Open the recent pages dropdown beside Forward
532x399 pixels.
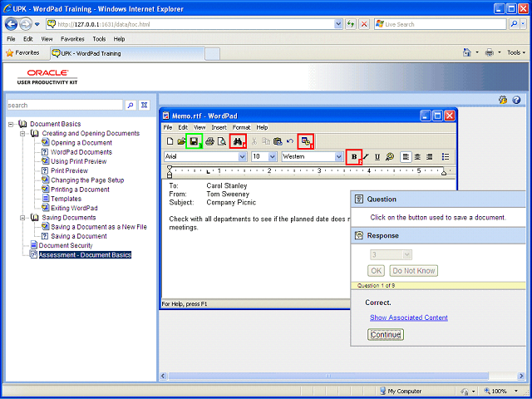37,24
